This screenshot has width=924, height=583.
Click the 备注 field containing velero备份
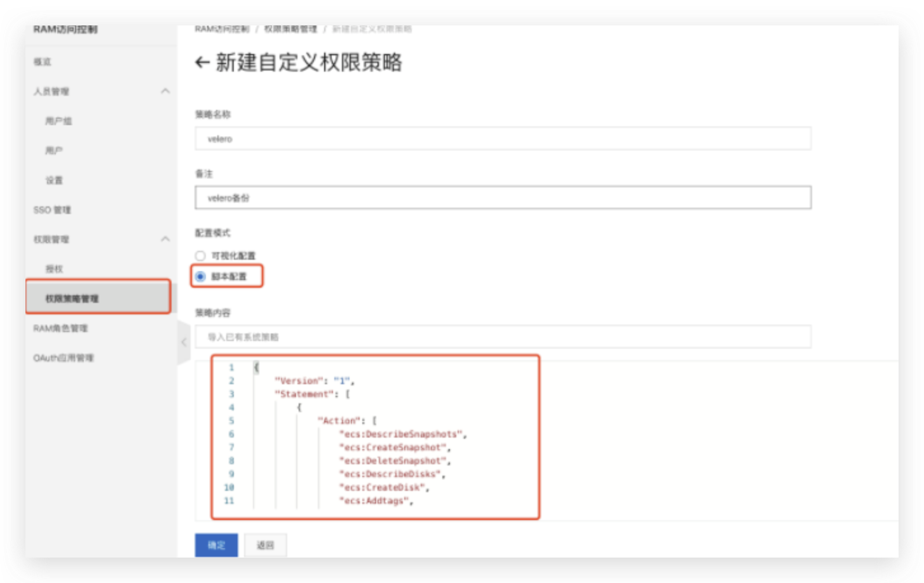pyautogui.click(x=503, y=198)
